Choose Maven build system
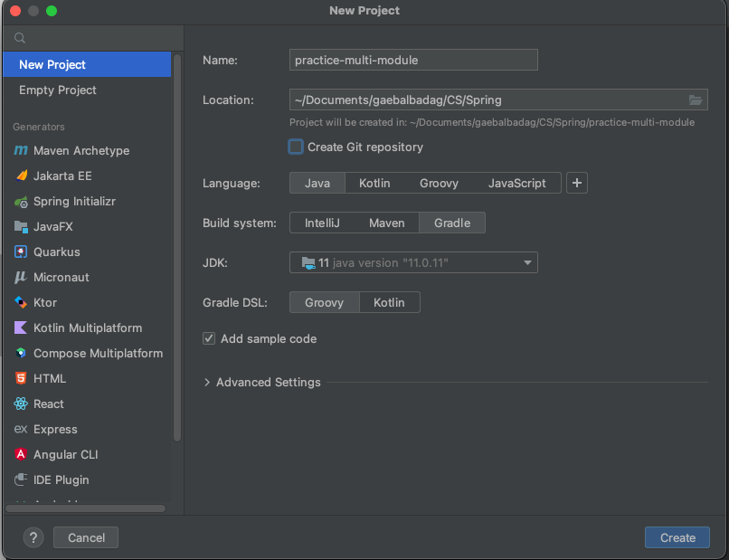This screenshot has height=560, width=729. point(386,223)
